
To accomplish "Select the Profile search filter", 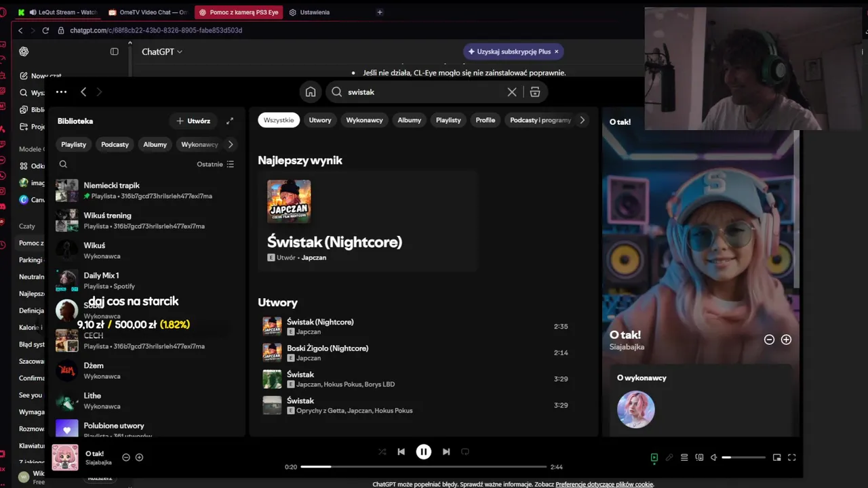I will pos(486,120).
